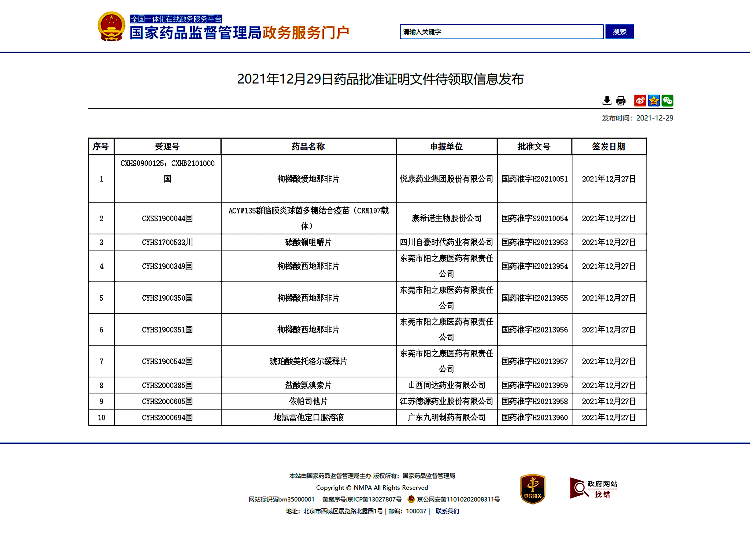Screen dimensions: 750x560
Task: Click Copyright © NMPA All Rights Reserved text
Action: (x=372, y=487)
